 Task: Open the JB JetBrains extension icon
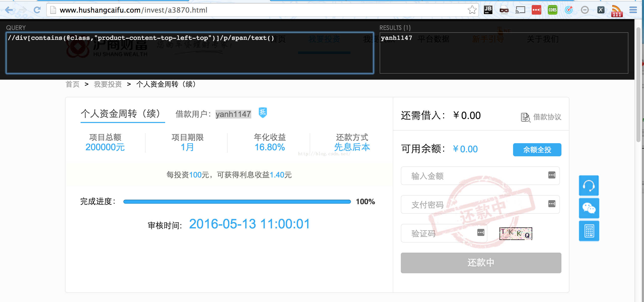tap(488, 10)
